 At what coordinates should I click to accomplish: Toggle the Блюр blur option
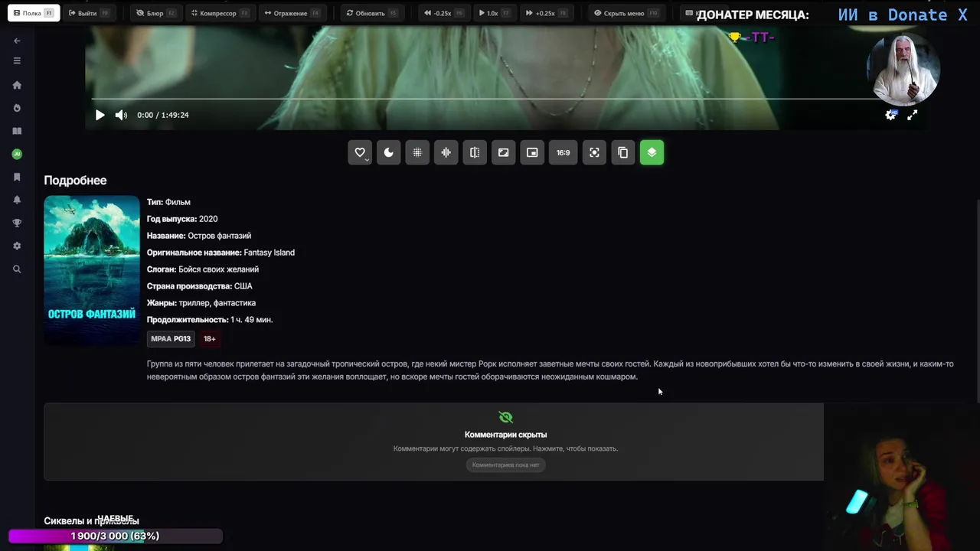(155, 13)
